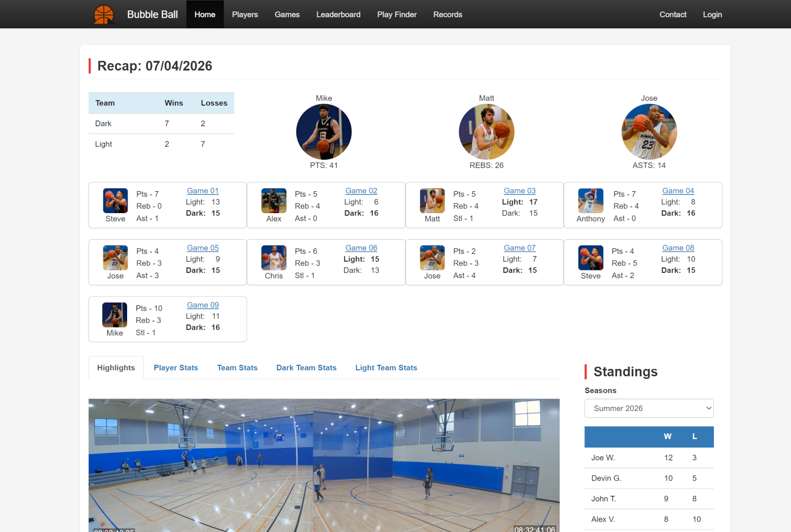Switch to the Dark Team Stats tab
The width and height of the screenshot is (791, 532).
307,368
